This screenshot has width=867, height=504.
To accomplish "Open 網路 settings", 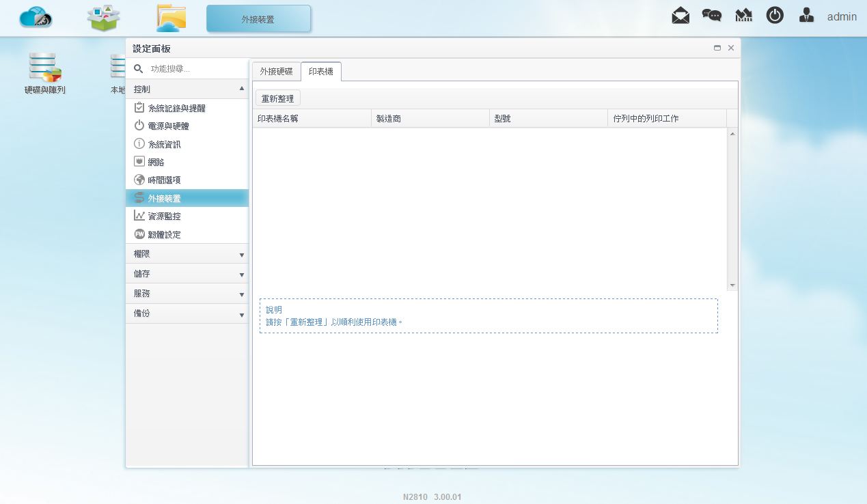I will click(x=187, y=162).
